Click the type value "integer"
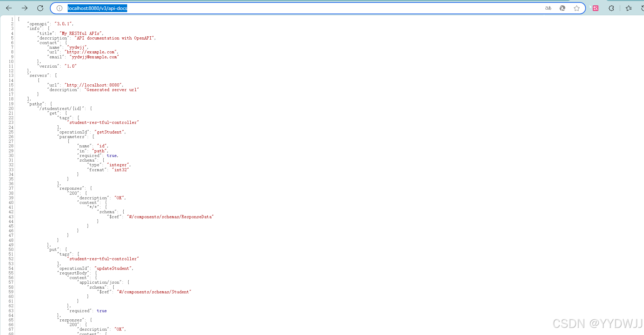Image resolution: width=644 pixels, height=335 pixels. (118, 165)
